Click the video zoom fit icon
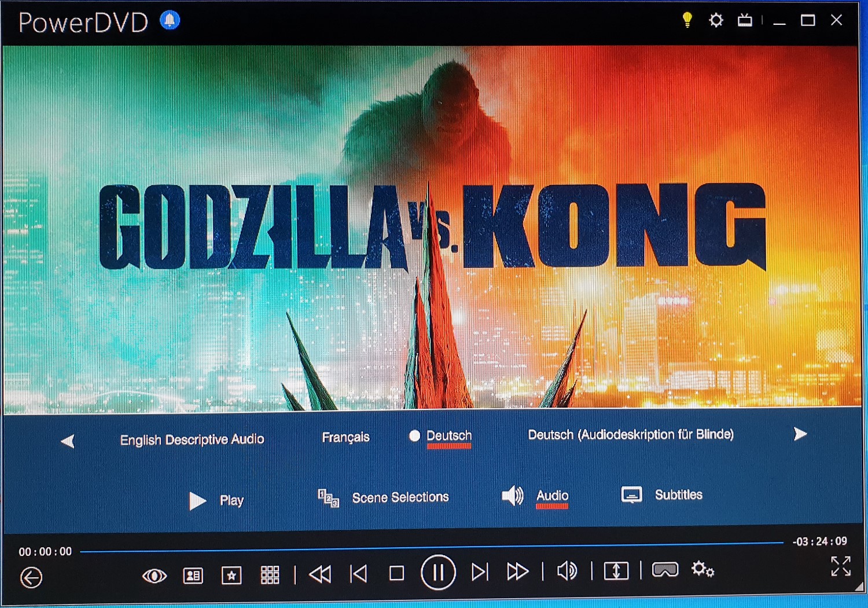This screenshot has width=868, height=608. coord(616,571)
